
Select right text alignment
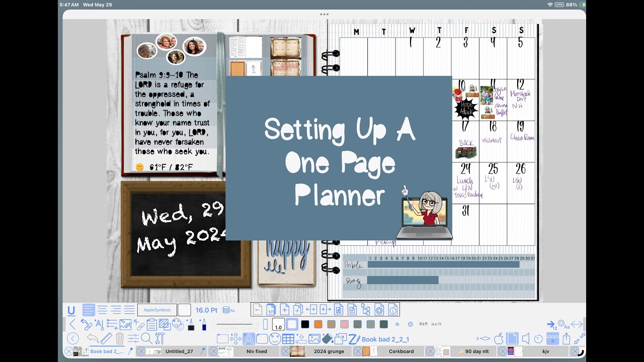point(116,310)
